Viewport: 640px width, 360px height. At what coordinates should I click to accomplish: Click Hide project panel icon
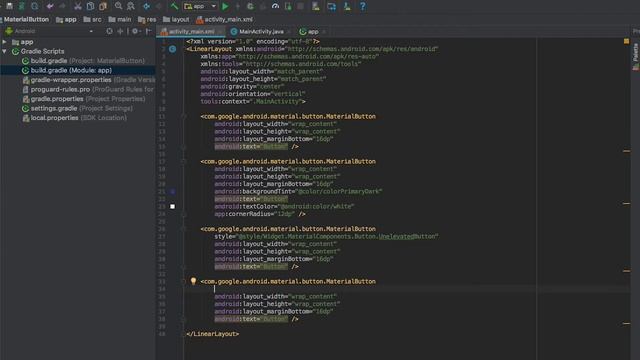(149, 31)
